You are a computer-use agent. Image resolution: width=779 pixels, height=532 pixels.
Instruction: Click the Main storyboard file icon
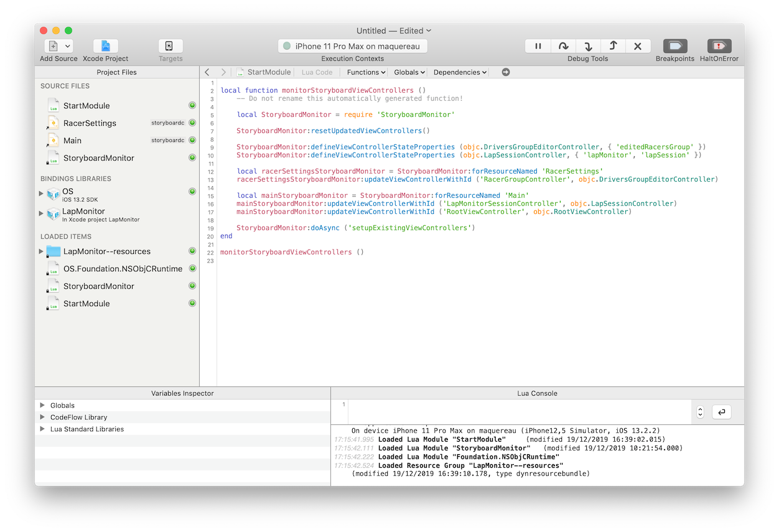[x=54, y=141]
